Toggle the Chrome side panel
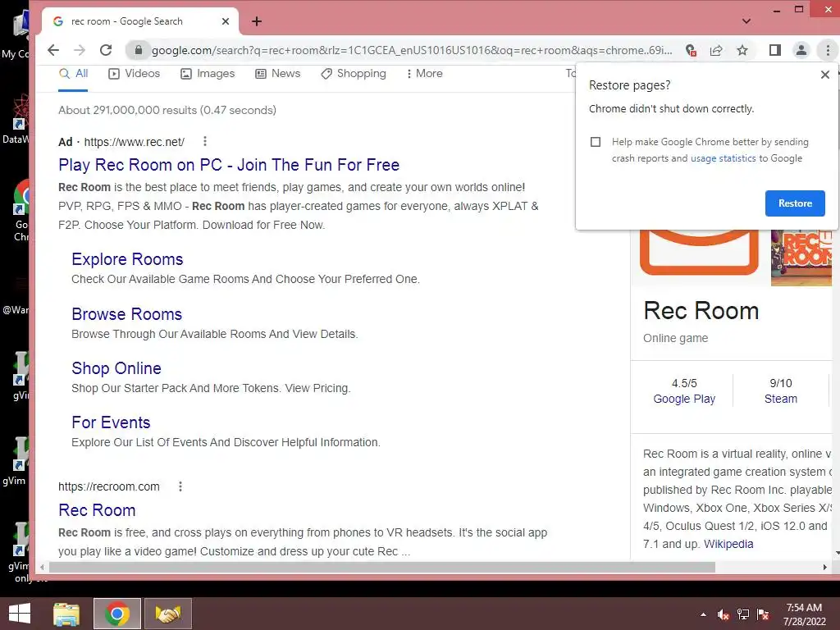This screenshot has height=630, width=840. (774, 50)
